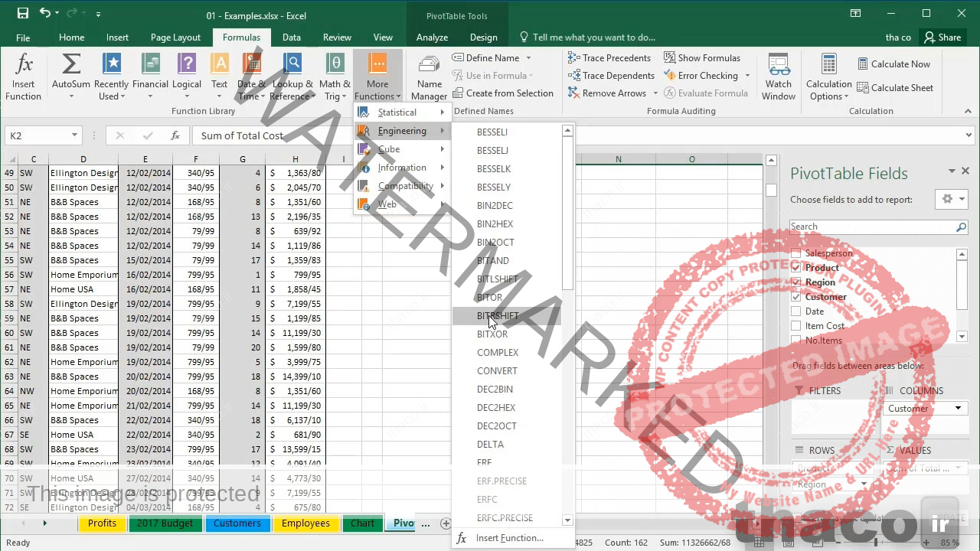Expand the Define Name dropdown arrow
Image resolution: width=980 pixels, height=551 pixels.
pos(528,58)
